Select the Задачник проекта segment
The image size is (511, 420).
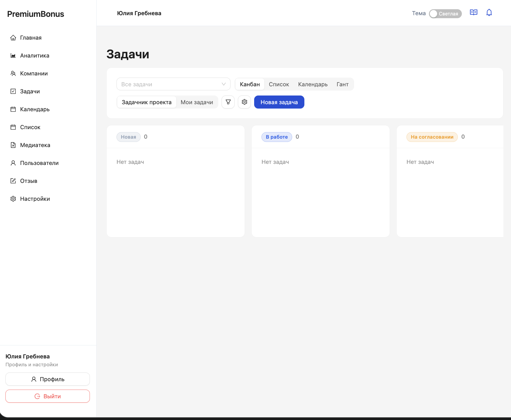coord(147,102)
